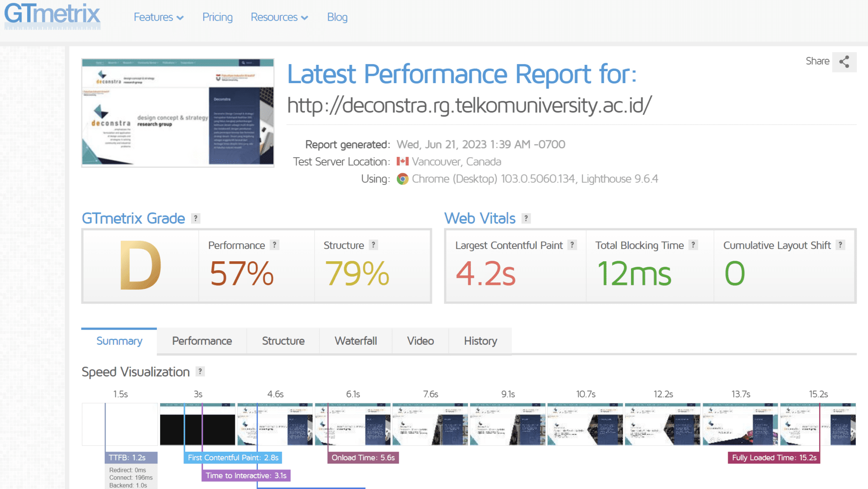Open the Video tab
The height and width of the screenshot is (489, 868).
point(420,341)
